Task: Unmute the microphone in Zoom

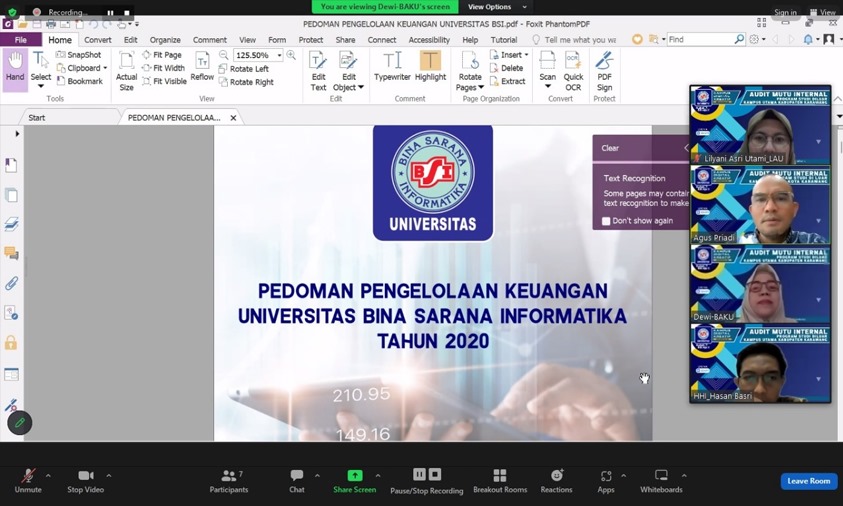Action: [28, 481]
